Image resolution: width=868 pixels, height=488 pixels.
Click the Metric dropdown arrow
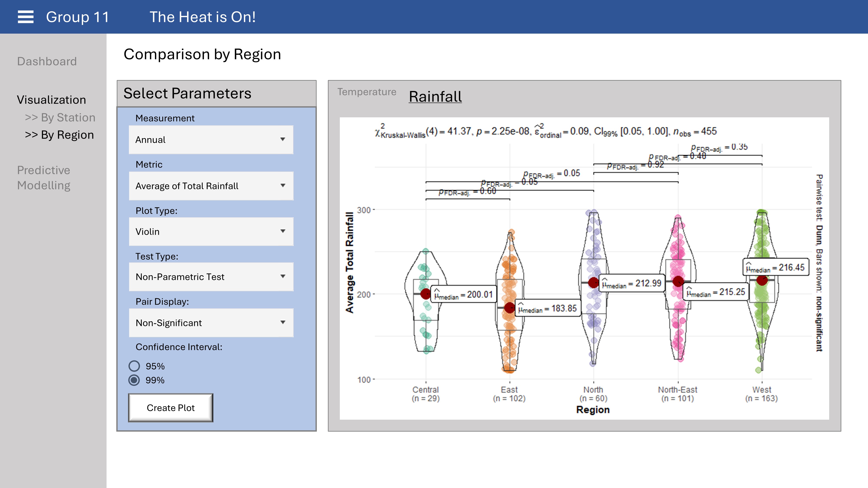283,186
